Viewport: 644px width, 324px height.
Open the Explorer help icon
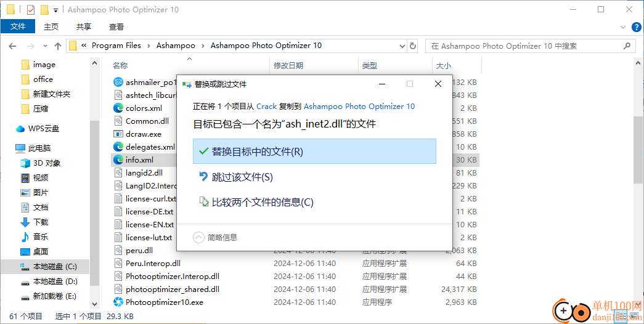point(635,27)
